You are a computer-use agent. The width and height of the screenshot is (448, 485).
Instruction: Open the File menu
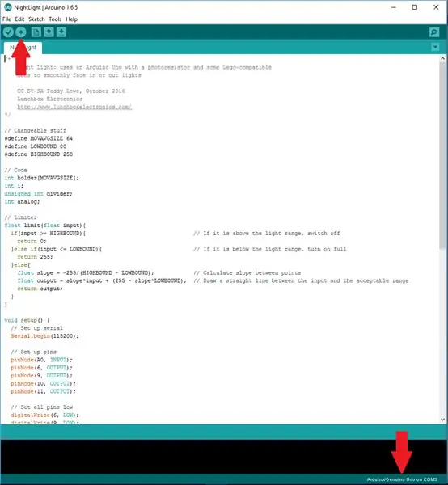6,19
